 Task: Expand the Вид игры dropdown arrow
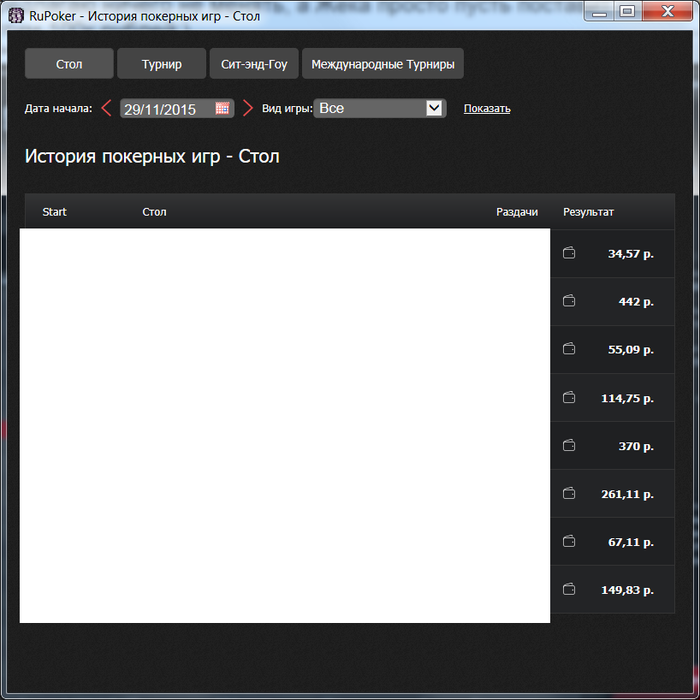pyautogui.click(x=434, y=108)
